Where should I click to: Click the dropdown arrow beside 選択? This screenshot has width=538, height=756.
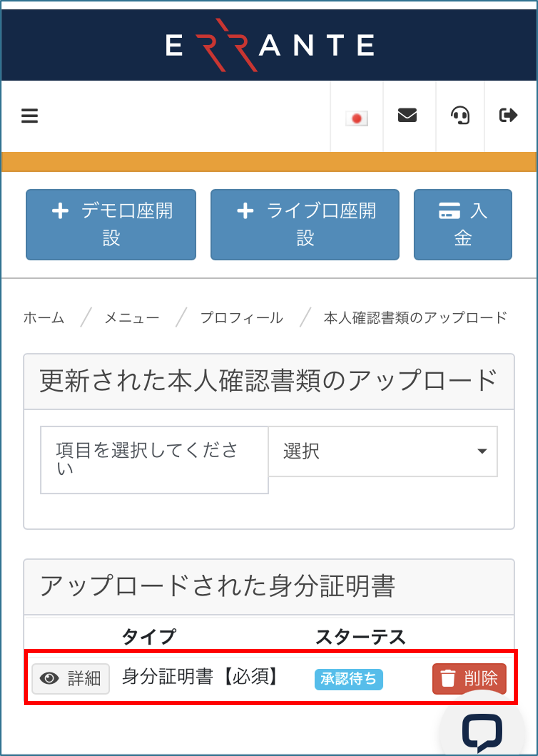[482, 451]
